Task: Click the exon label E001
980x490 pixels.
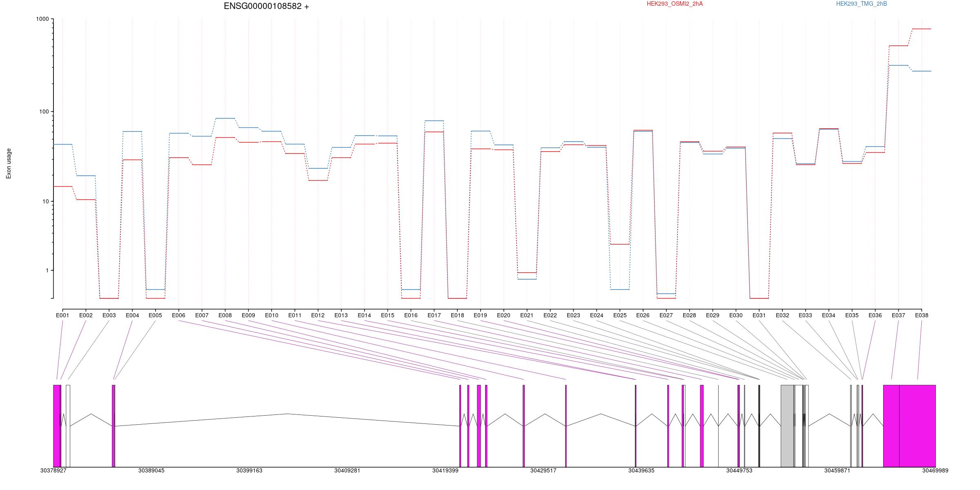Action: (x=62, y=315)
